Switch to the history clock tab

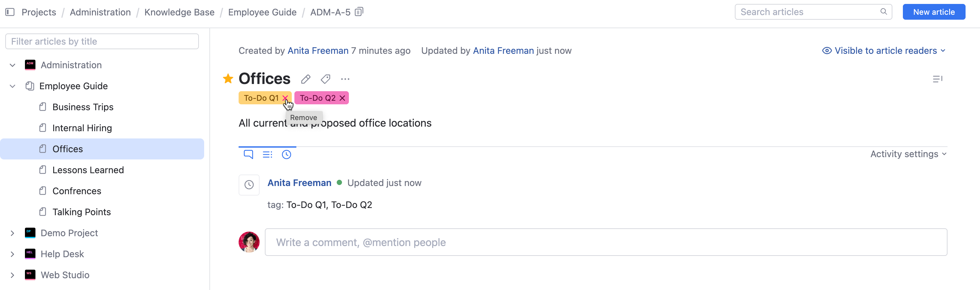click(287, 154)
